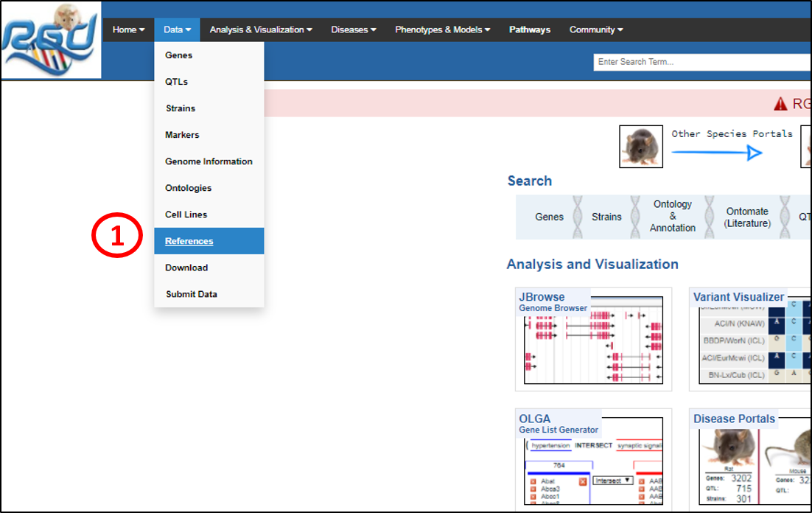Expand the Home dropdown menu
Viewport: 812px width, 513px height.
(128, 30)
